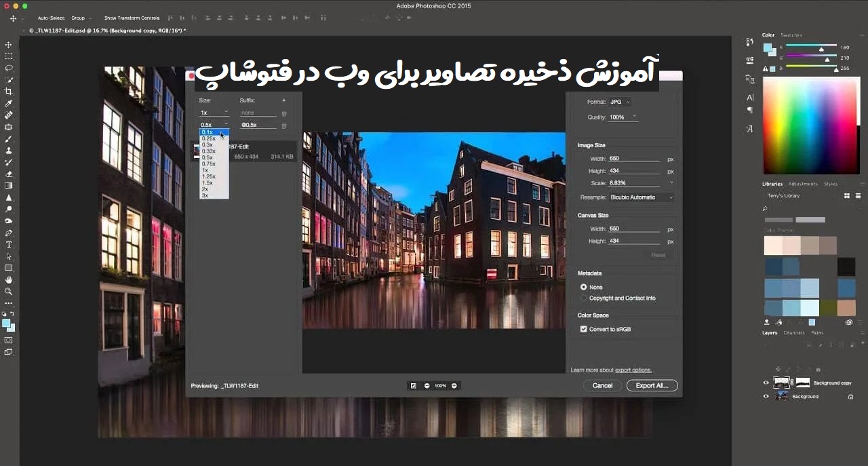The image size is (868, 466).
Task: Click the second row Suffix field
Action: (x=258, y=125)
